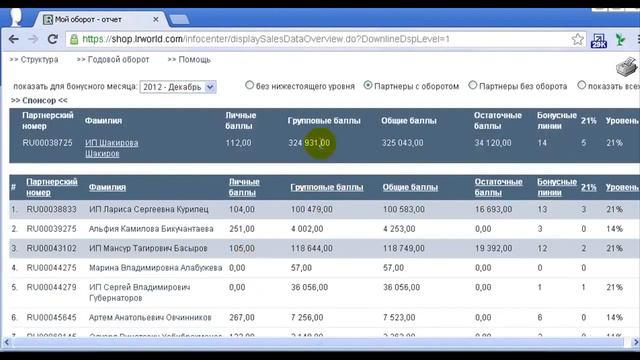Click name 'ИП Лариса Сергеевна Курилец'
The image size is (640, 360).
[x=149, y=209]
